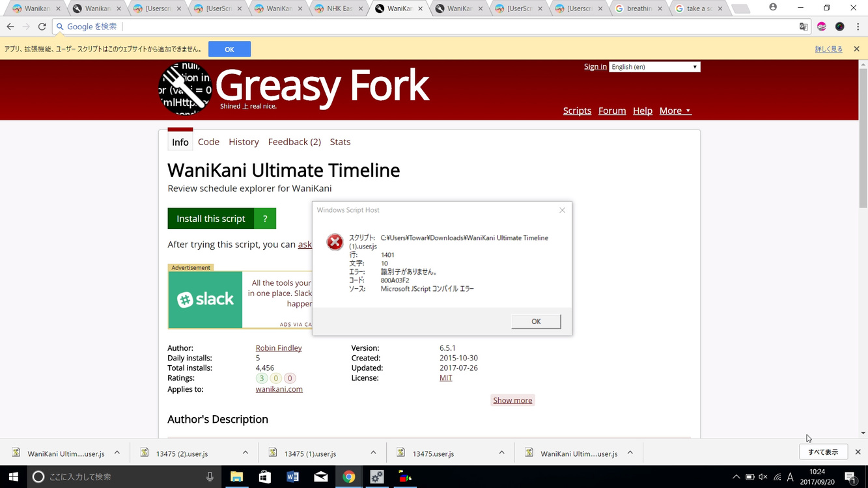Select the Info tab
This screenshot has height=488, width=868.
[x=180, y=141]
